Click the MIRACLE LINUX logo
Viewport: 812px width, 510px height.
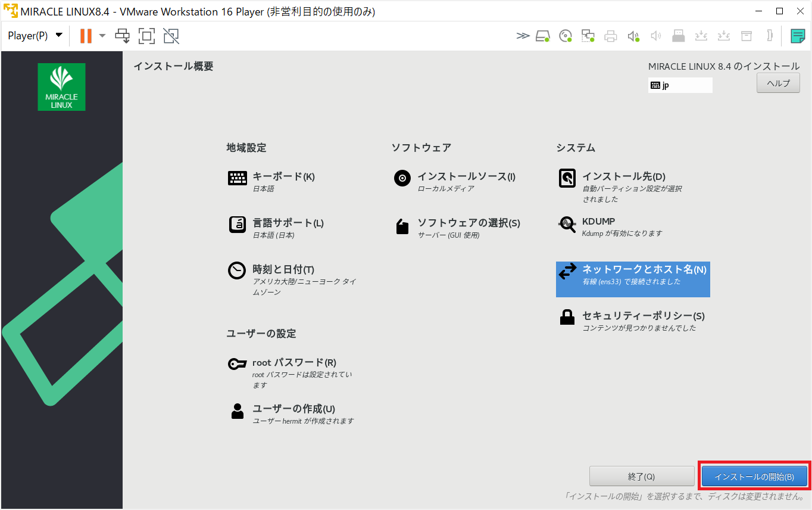click(61, 87)
